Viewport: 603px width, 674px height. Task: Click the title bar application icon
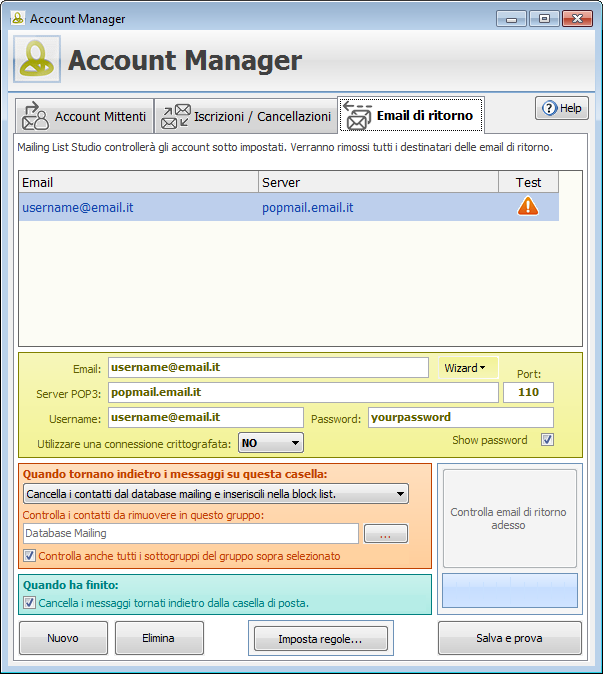tap(17, 18)
